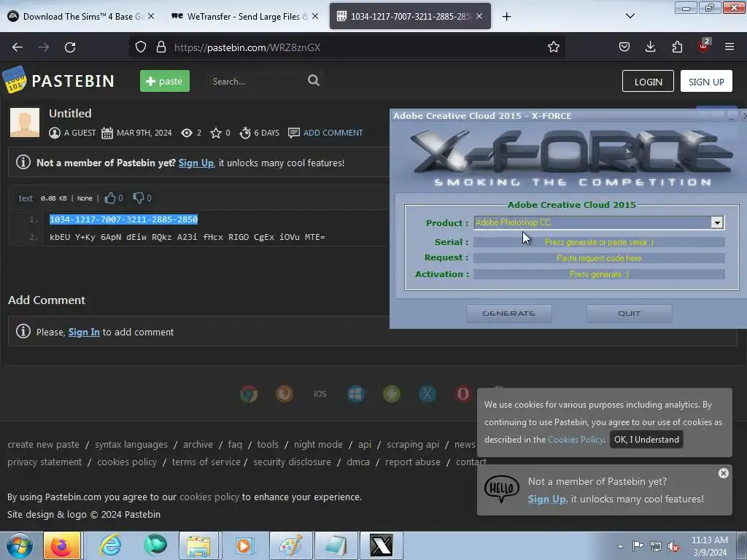Open ADD COMMENT link
747x560 pixels.
coord(333,133)
